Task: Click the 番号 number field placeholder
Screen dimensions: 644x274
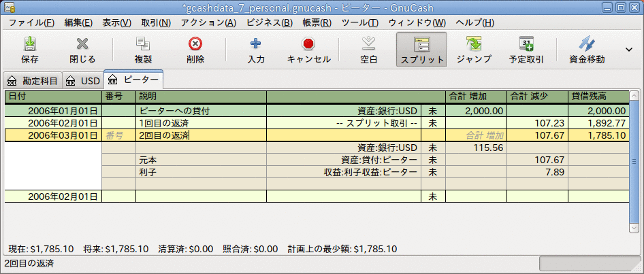Action: (118, 135)
